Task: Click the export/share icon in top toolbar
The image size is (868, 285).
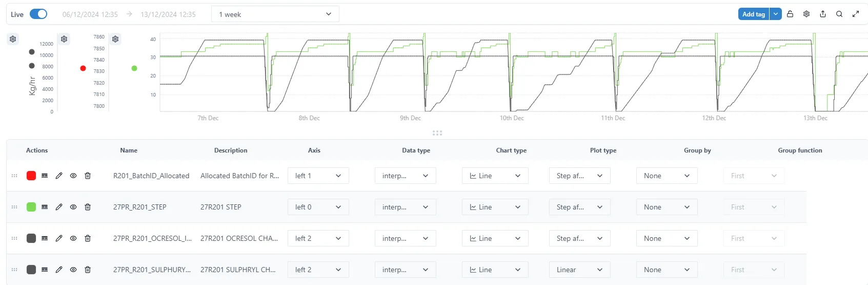Action: pos(823,14)
